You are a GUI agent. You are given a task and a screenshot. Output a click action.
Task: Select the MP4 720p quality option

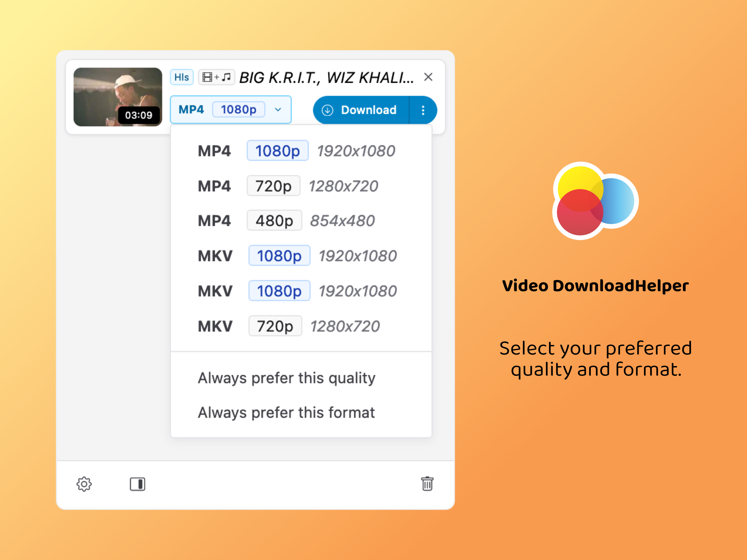pyautogui.click(x=273, y=186)
